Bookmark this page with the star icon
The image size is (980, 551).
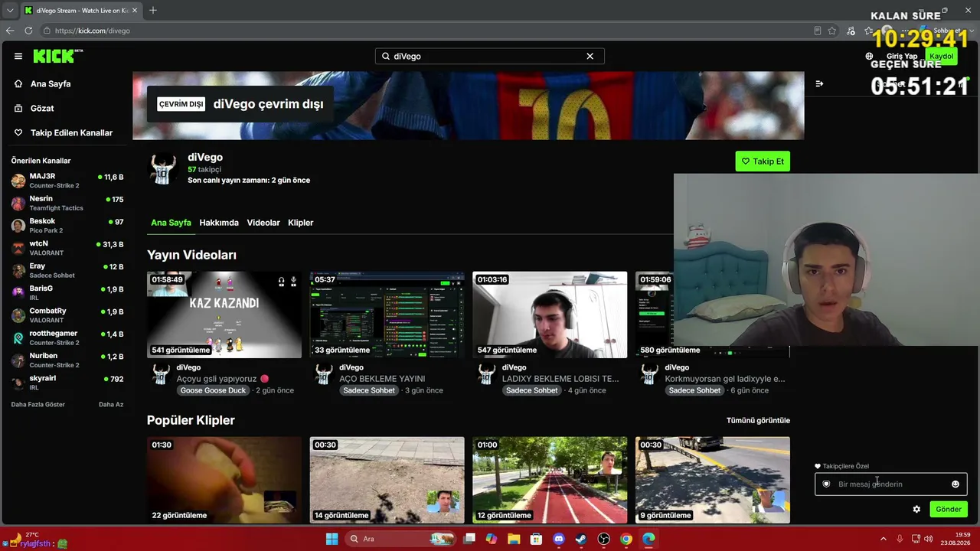coord(832,31)
